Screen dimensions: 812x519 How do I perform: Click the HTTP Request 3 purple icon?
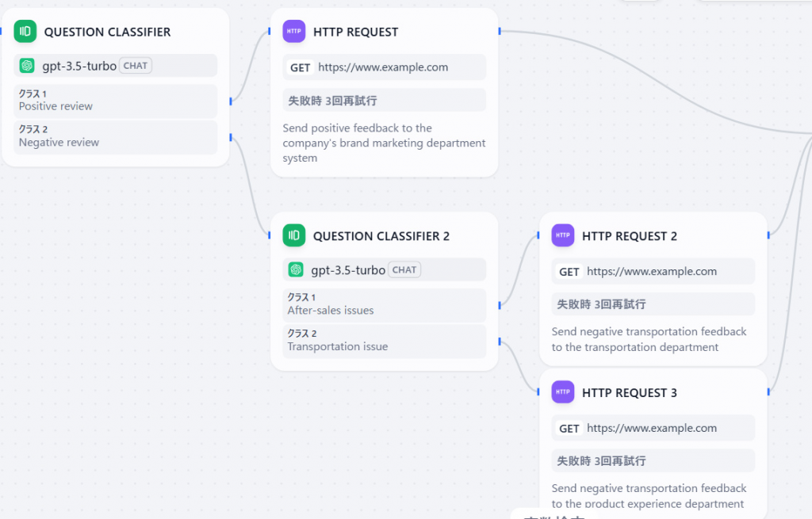[x=563, y=392]
